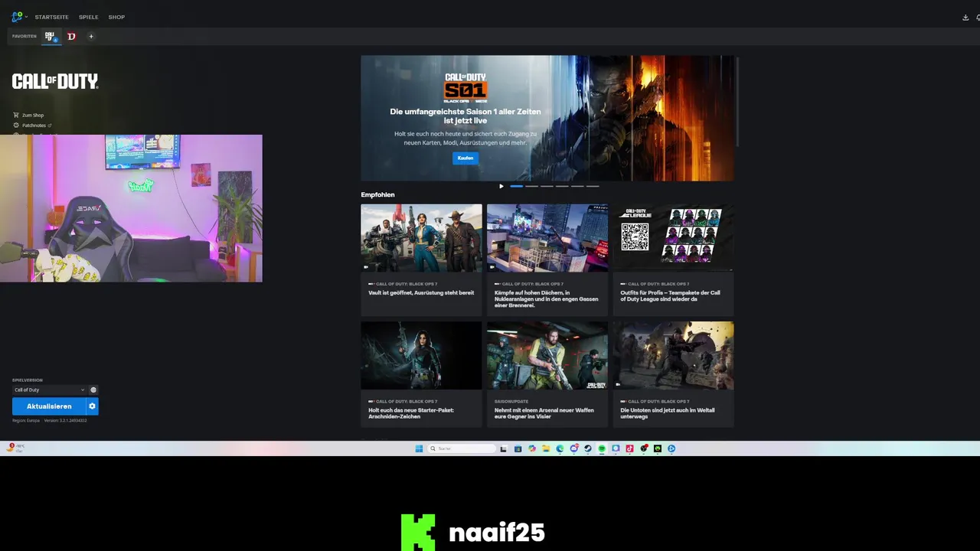Click the FAVORITEN label

tap(24, 36)
